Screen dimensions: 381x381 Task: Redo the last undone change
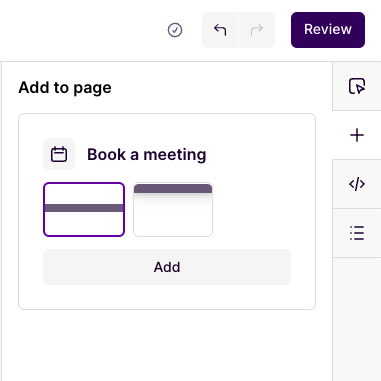coord(257,30)
